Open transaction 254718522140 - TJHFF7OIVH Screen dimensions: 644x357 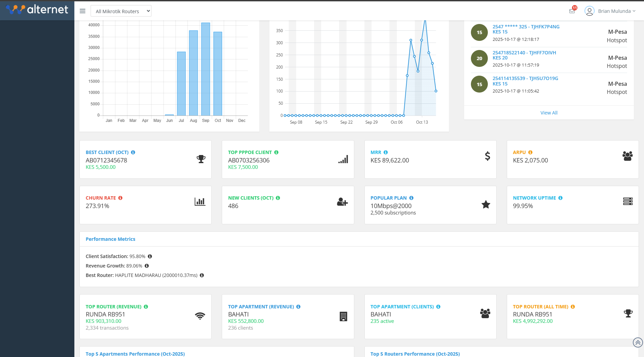[x=525, y=52]
